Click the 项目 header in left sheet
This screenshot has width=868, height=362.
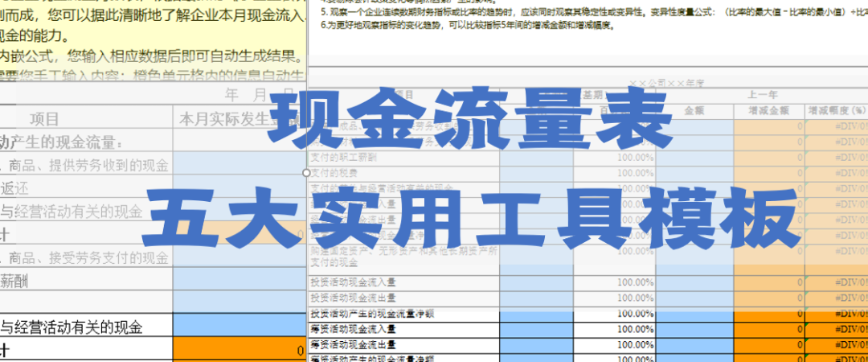(44, 118)
